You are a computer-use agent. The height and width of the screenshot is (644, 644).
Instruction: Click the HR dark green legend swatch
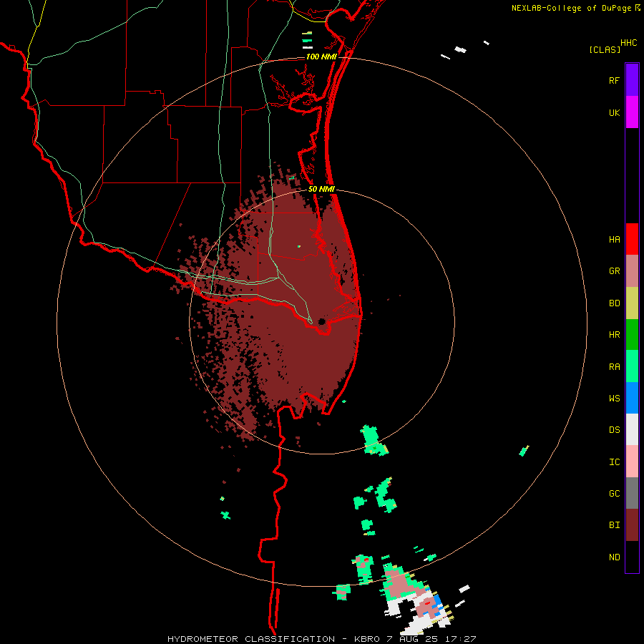632,335
